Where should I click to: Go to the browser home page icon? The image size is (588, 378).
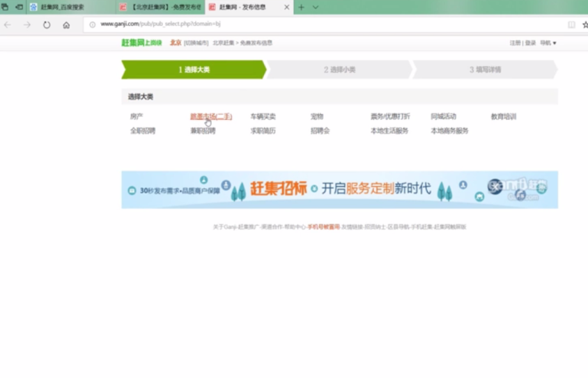pos(66,25)
